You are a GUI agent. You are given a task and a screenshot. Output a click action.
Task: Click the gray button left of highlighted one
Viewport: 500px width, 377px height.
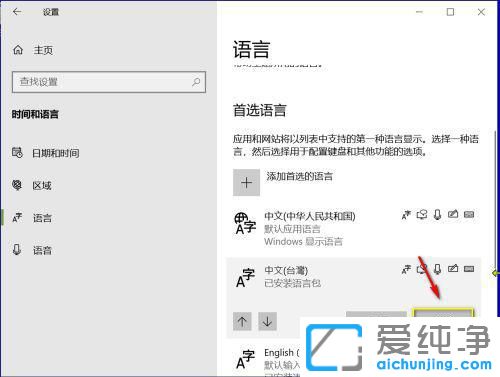pos(376,314)
